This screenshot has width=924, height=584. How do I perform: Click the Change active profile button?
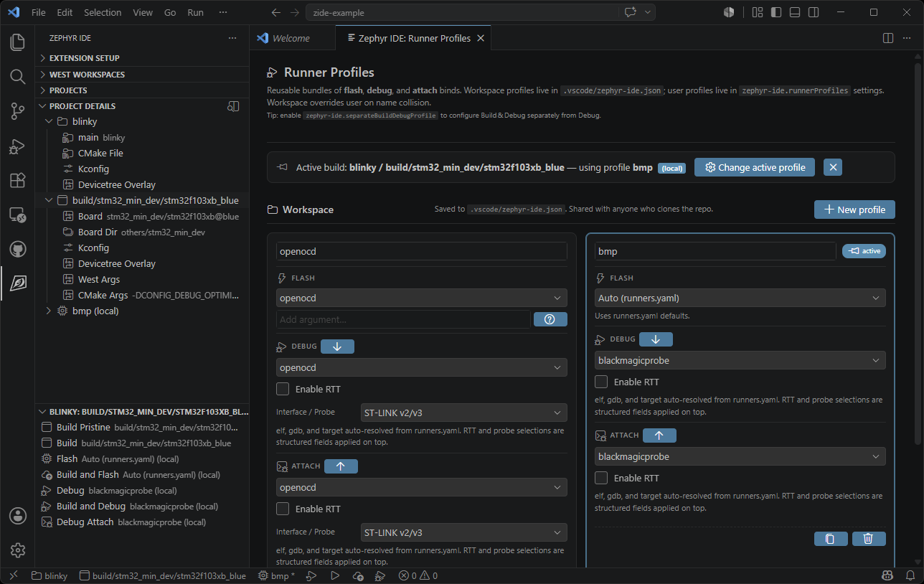tap(755, 167)
